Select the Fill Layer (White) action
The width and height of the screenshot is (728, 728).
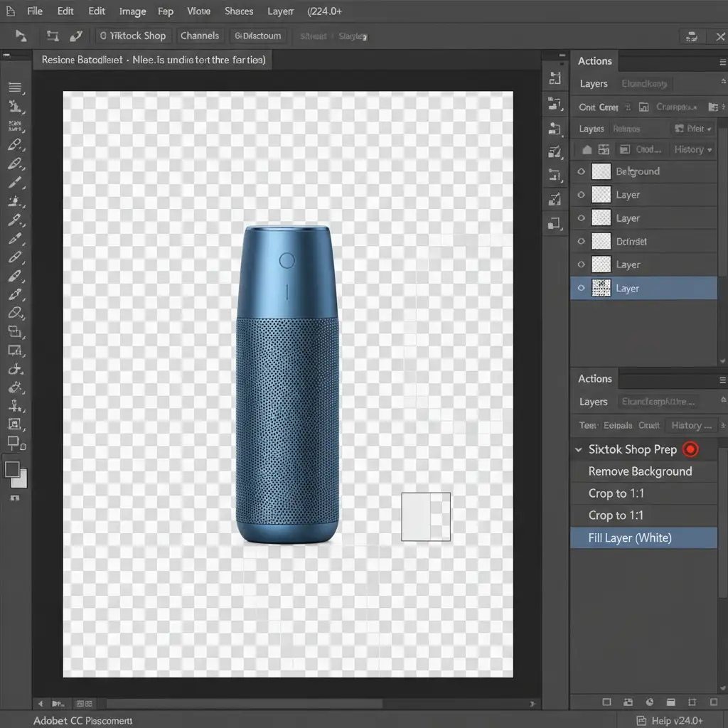(x=630, y=537)
